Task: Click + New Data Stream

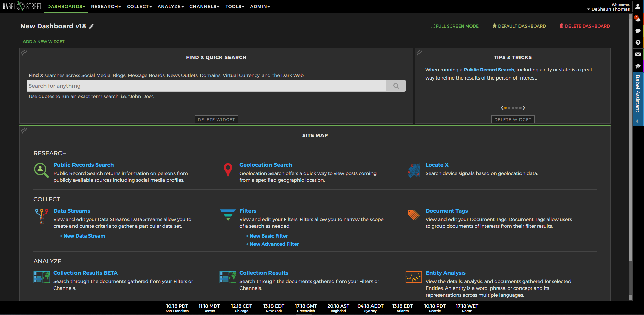Action: click(x=83, y=236)
